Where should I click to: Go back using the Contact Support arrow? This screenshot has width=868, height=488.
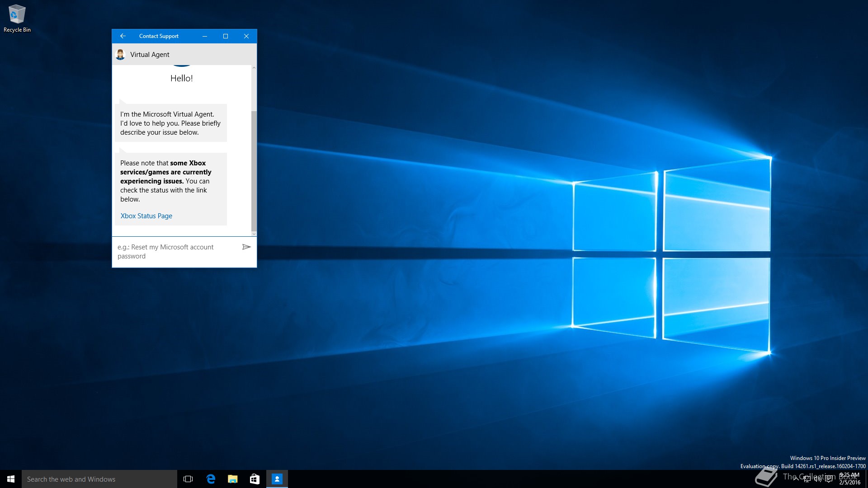pyautogui.click(x=123, y=36)
